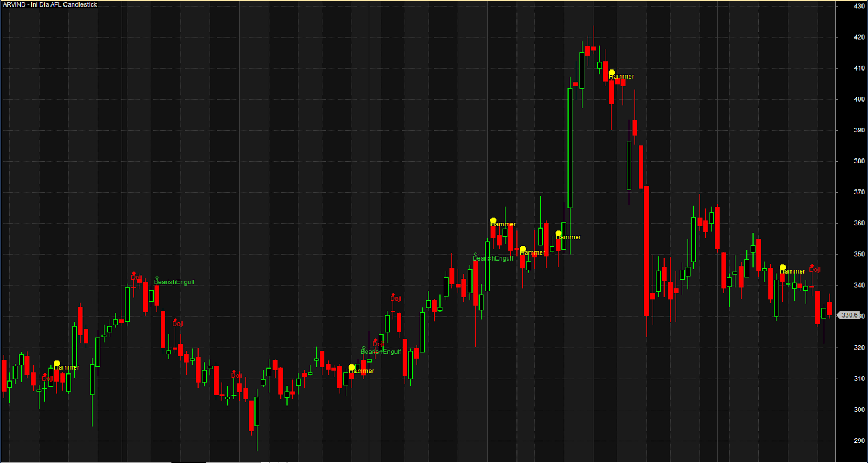Select the yellow marker above the highest Hammer label
Image resolution: width=868 pixels, height=463 pixels.
pos(611,73)
